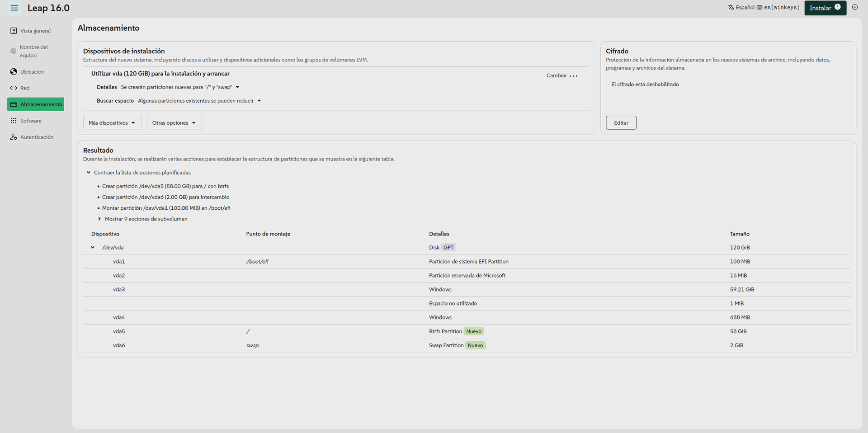Image resolution: width=868 pixels, height=433 pixels.
Task: Open the Más dispositivos dropdown
Action: pyautogui.click(x=112, y=123)
